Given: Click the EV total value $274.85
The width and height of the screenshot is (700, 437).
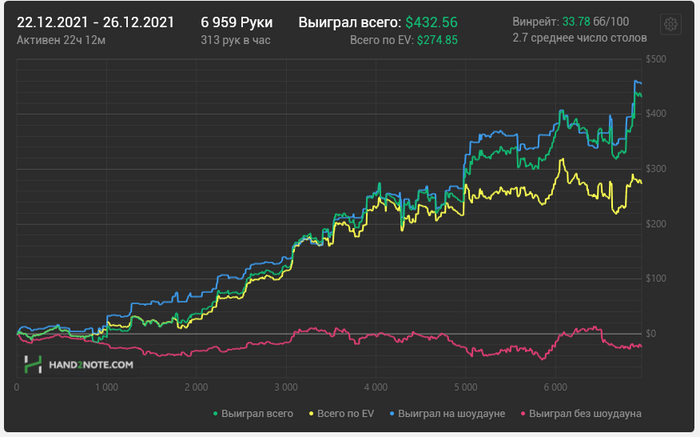Looking at the screenshot, I should (437, 40).
